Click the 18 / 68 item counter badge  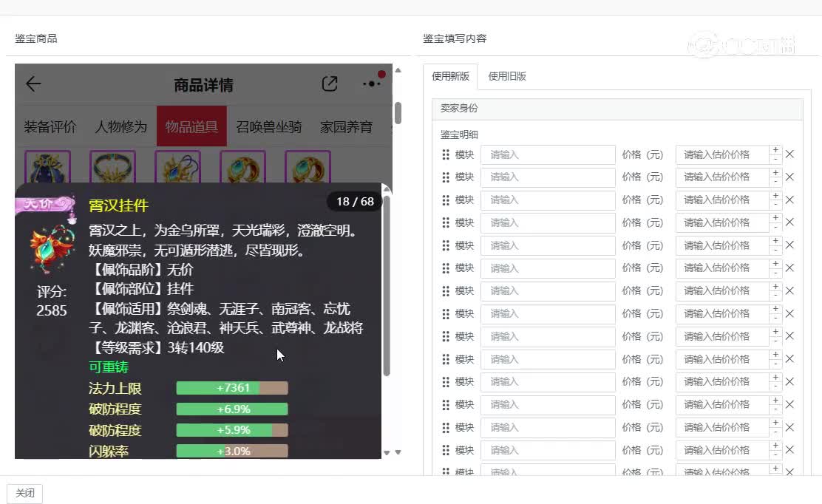355,202
